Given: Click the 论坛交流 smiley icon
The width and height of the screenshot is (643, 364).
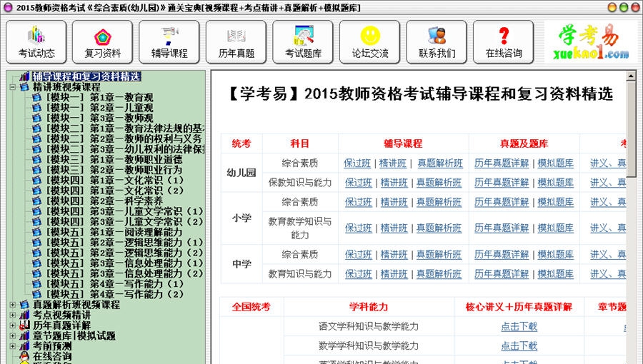Looking at the screenshot, I should tap(369, 42).
